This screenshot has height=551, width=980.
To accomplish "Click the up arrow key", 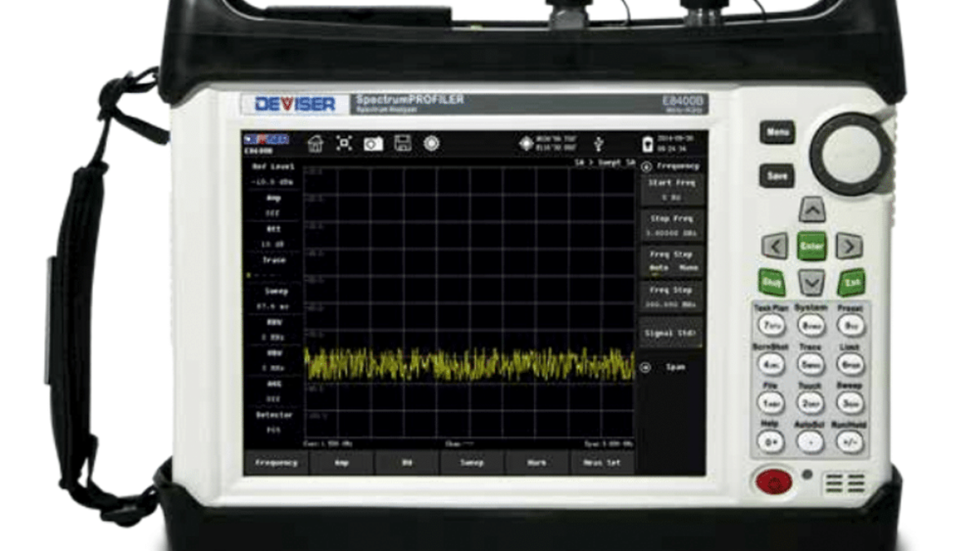I will pyautogui.click(x=811, y=211).
